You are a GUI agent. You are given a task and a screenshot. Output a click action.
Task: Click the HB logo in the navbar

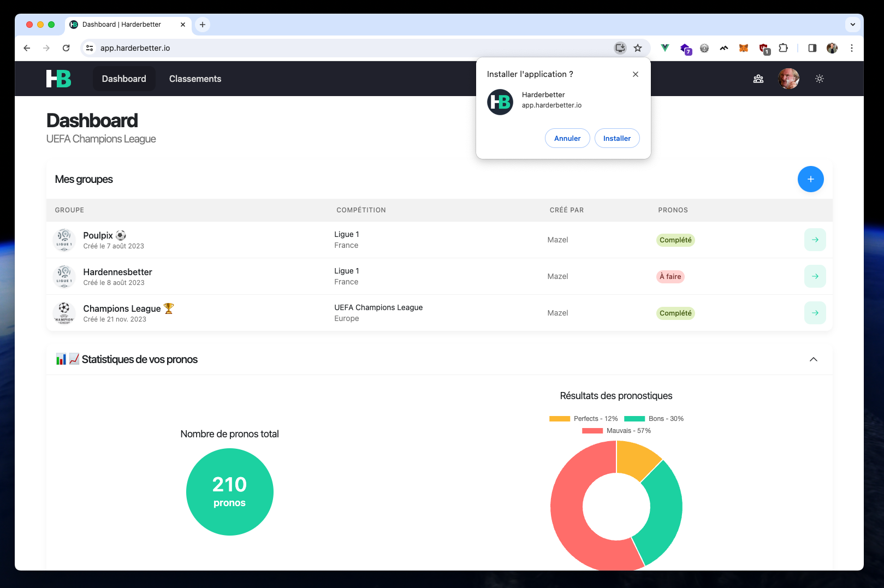[x=58, y=78]
